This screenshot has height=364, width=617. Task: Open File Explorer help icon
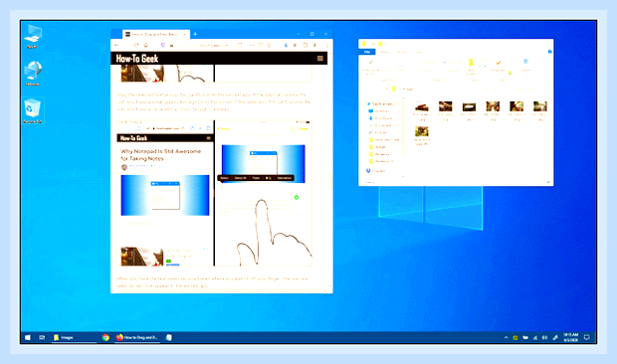[x=549, y=52]
